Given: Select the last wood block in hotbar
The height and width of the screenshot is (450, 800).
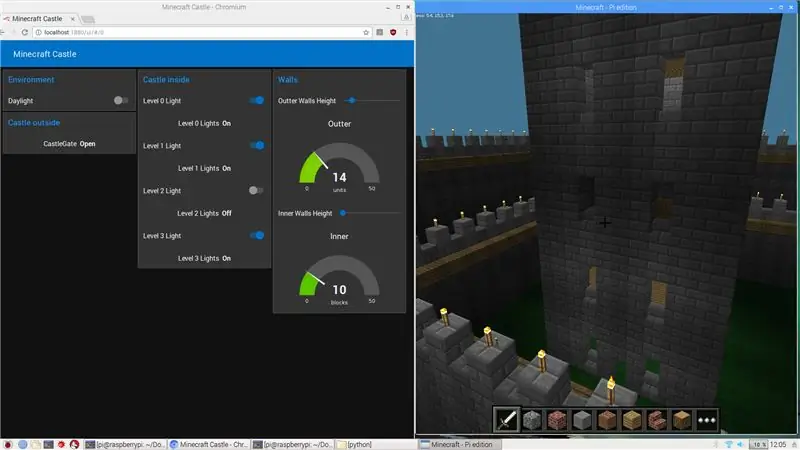Looking at the screenshot, I should point(682,420).
